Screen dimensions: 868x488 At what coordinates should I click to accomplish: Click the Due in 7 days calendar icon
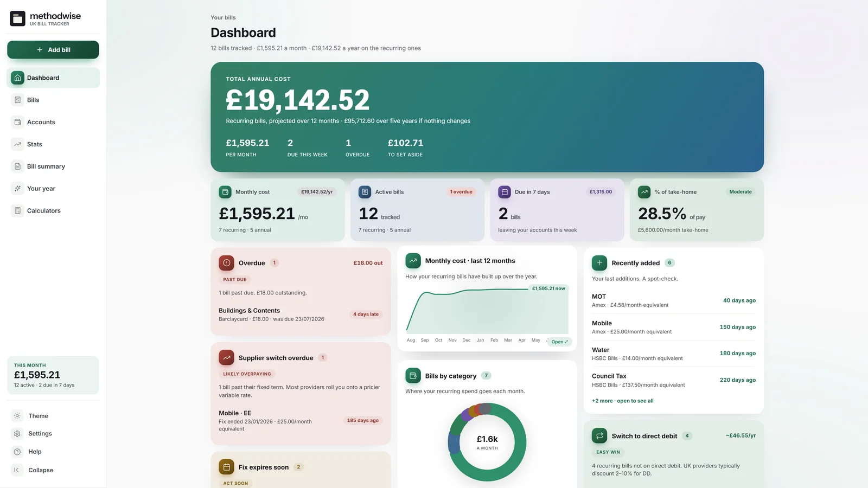(x=505, y=192)
